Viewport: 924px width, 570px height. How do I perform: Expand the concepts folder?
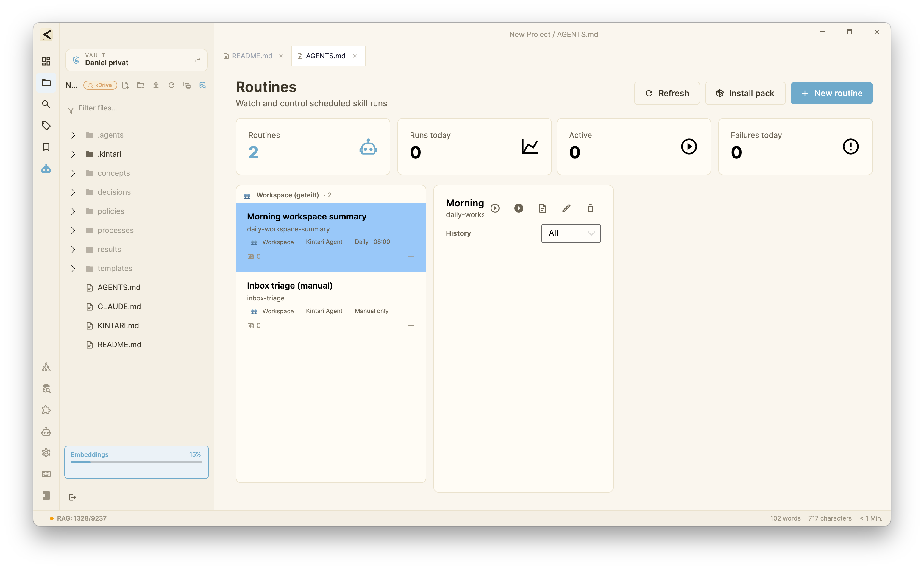point(73,173)
